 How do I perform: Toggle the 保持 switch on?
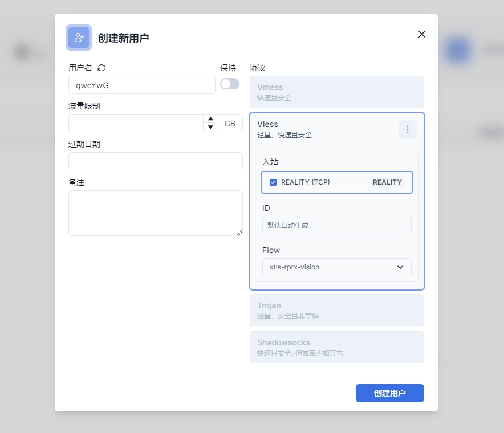230,84
